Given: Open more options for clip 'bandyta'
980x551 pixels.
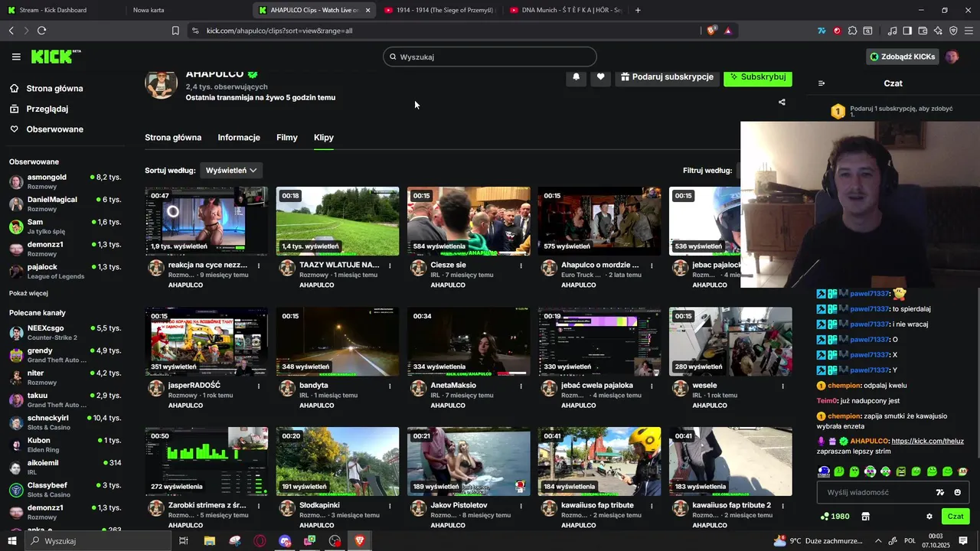Looking at the screenshot, I should click(390, 386).
